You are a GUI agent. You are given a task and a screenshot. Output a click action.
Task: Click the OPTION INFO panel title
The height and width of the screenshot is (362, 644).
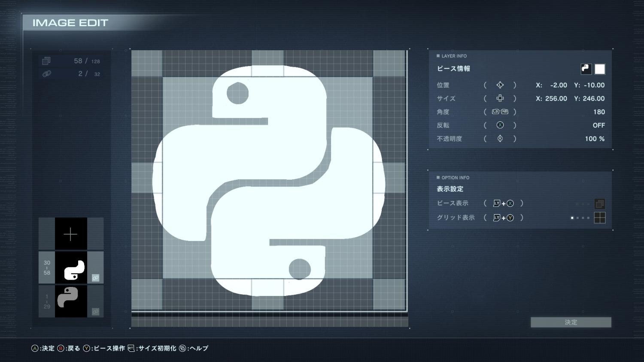coord(455,178)
